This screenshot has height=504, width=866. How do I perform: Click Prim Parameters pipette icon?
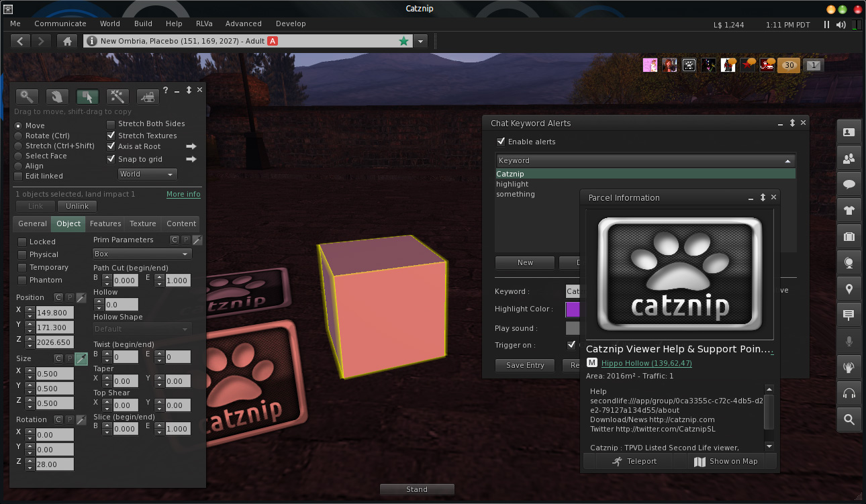[x=197, y=240]
